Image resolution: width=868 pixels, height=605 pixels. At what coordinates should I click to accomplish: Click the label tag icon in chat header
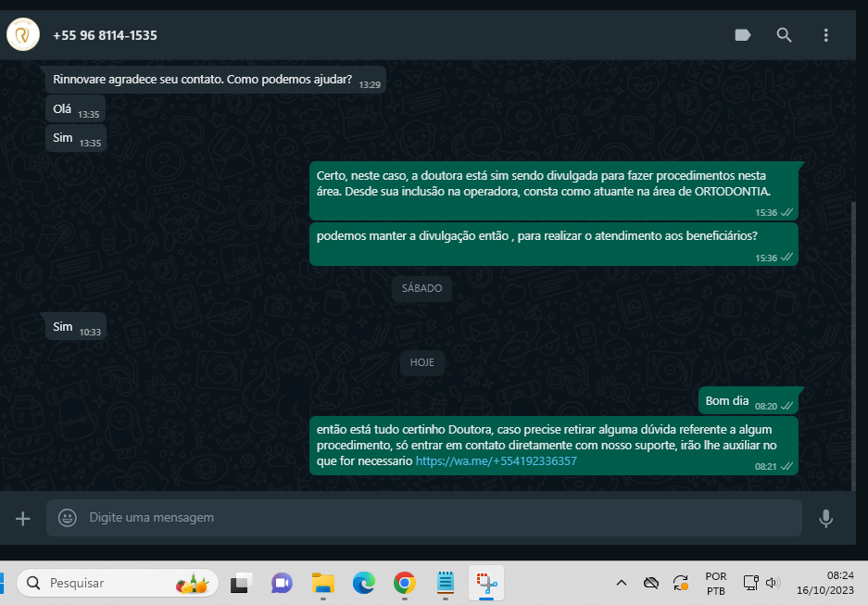pos(742,35)
